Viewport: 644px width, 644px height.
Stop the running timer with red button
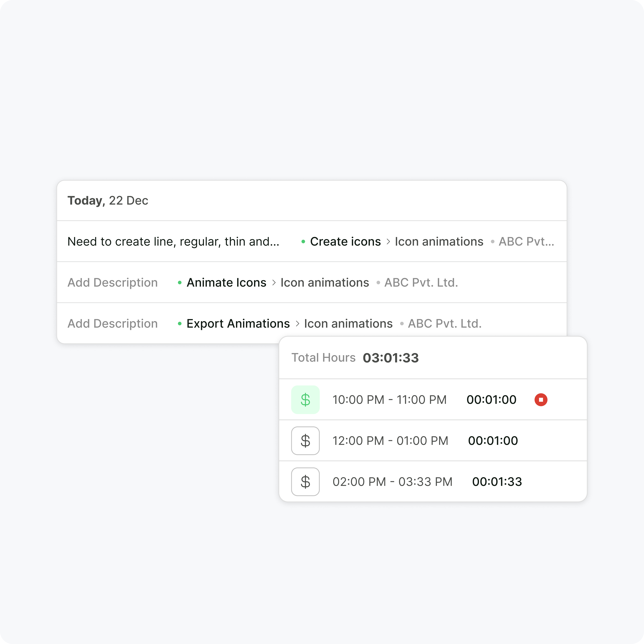pos(541,400)
